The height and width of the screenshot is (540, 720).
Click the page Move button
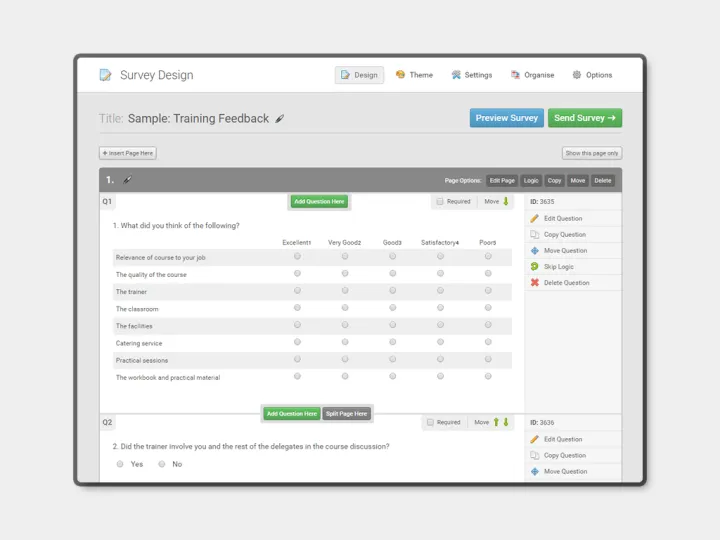coord(578,180)
